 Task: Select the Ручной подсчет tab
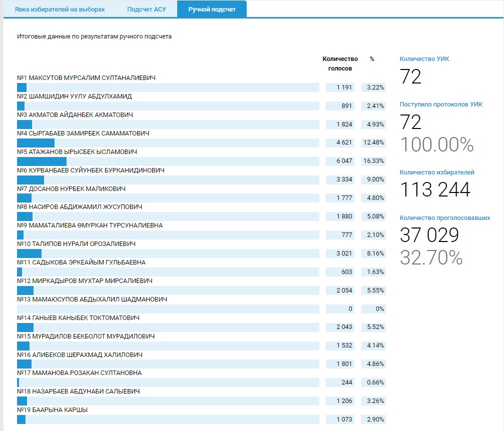(x=212, y=9)
